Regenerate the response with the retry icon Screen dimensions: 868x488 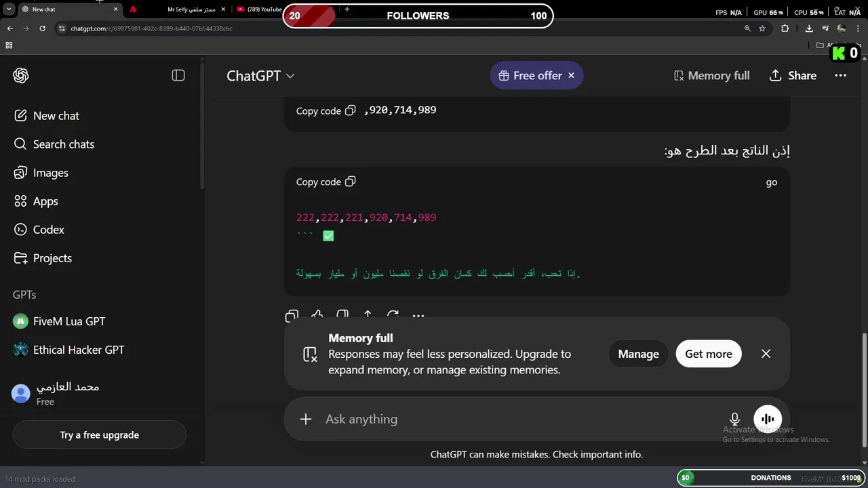pyautogui.click(x=393, y=316)
